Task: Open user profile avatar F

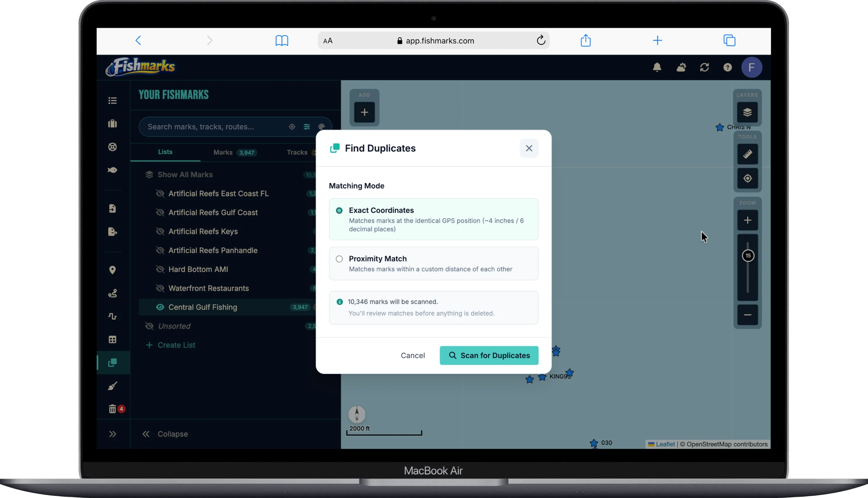Action: pos(751,67)
